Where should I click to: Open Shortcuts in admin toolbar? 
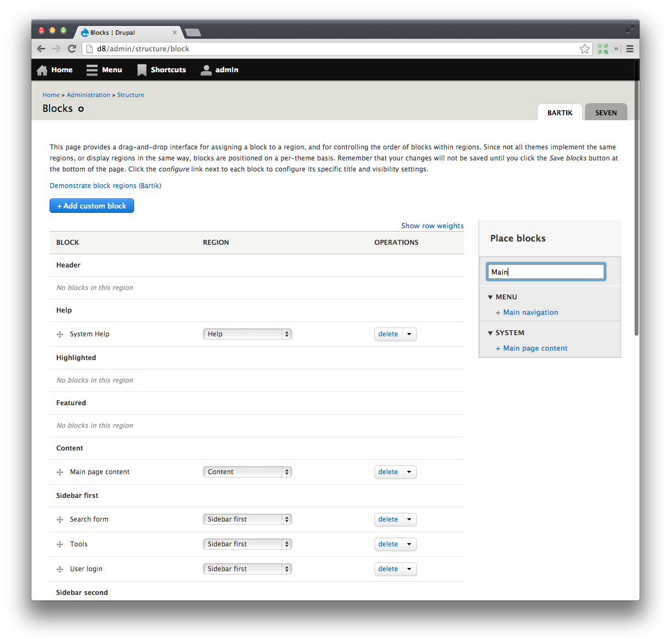pyautogui.click(x=168, y=70)
